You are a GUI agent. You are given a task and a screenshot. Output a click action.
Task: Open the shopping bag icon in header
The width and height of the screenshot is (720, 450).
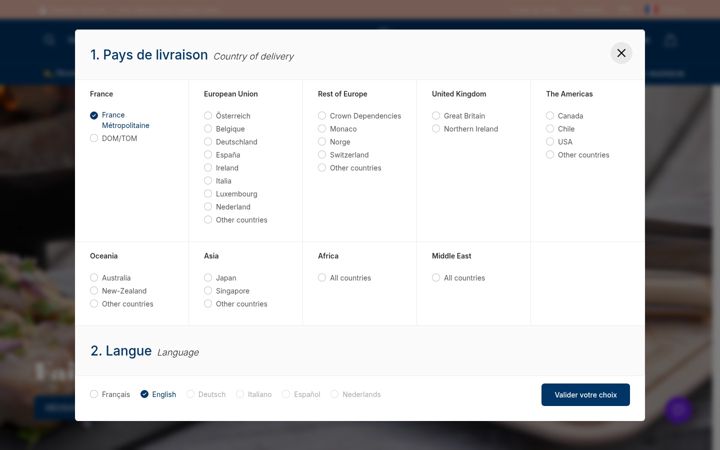coord(671,40)
